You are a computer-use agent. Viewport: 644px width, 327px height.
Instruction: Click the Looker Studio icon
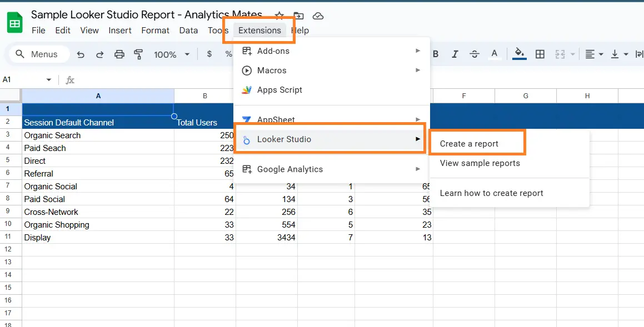coord(247,140)
